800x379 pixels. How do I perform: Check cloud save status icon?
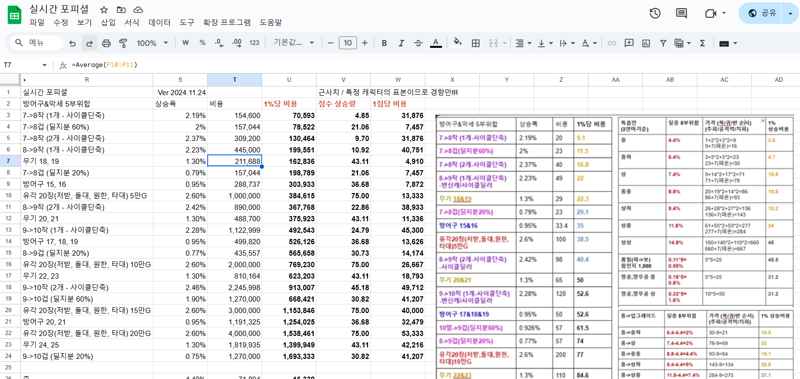click(x=138, y=10)
